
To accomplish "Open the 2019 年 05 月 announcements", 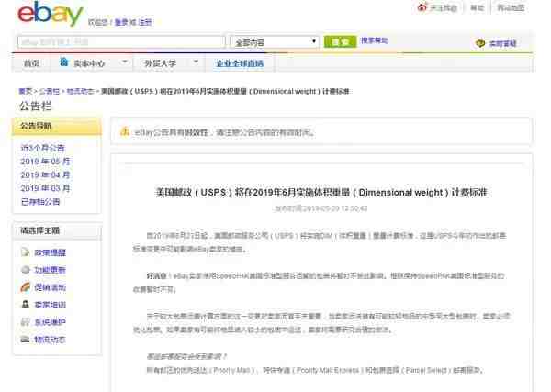I will tap(45, 162).
